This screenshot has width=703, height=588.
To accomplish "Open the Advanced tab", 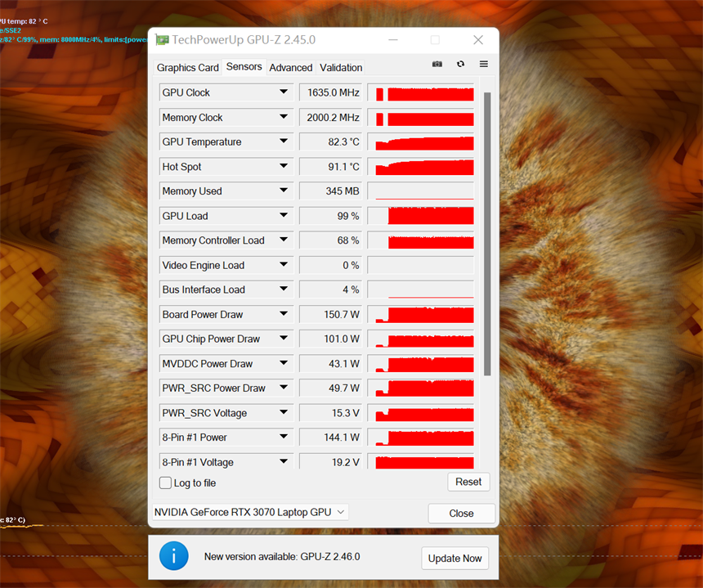I will [x=290, y=68].
